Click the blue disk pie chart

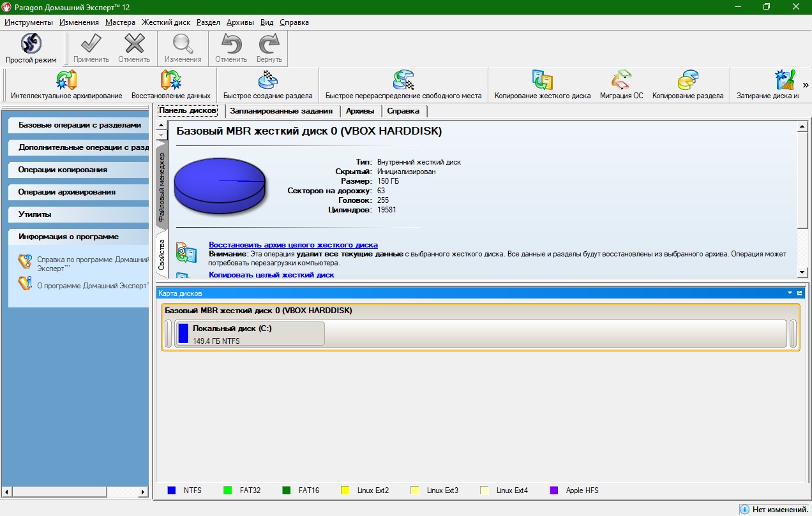pyautogui.click(x=219, y=186)
